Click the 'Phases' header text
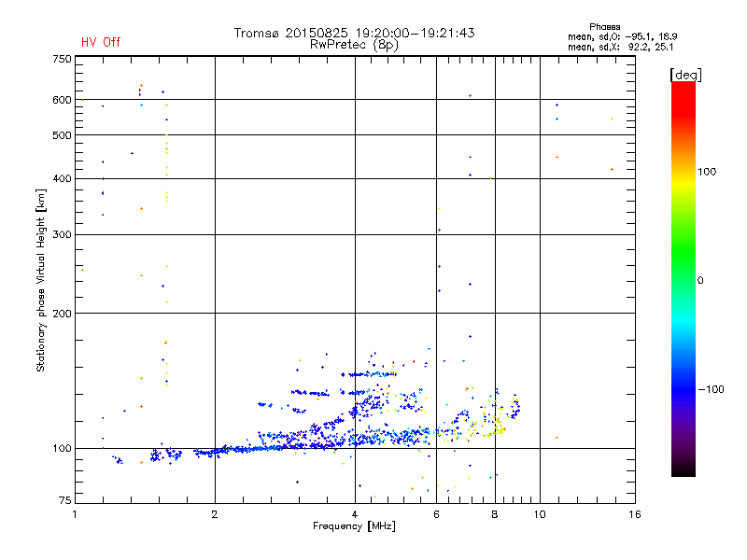The width and height of the screenshot is (747, 560). [x=604, y=27]
